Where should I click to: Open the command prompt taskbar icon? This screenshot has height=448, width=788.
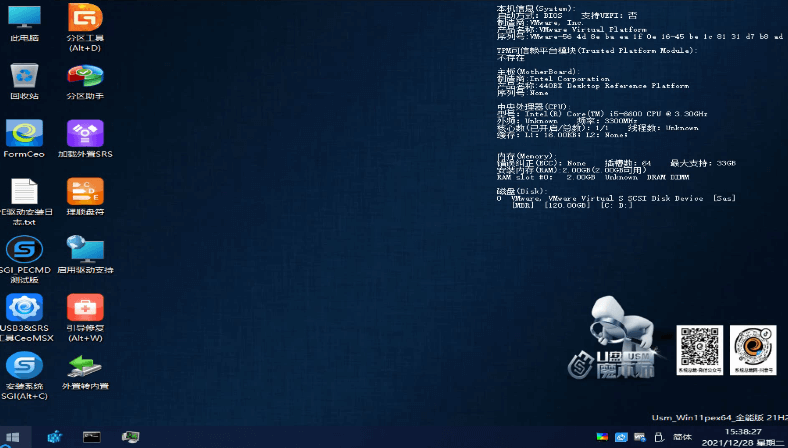(x=92, y=437)
